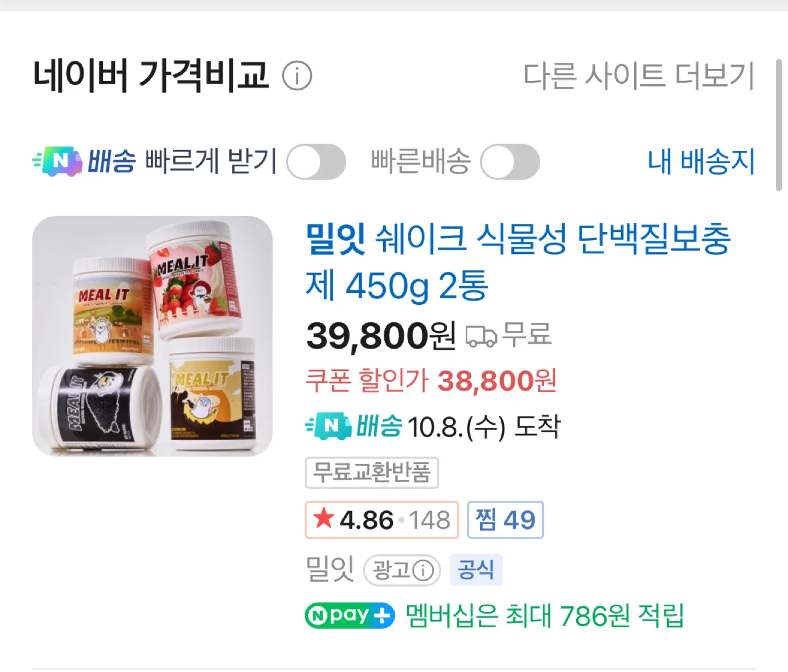Click the 찜 49 wishlist button
This screenshot has width=788, height=672.
pos(505,520)
